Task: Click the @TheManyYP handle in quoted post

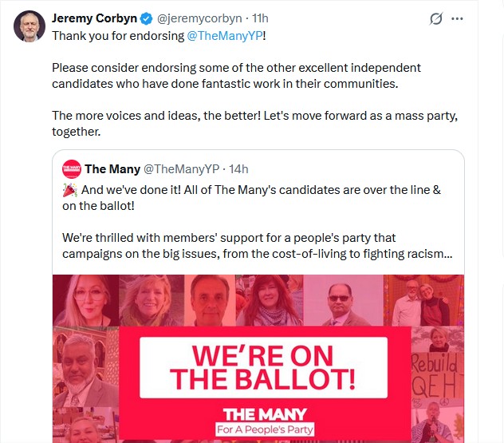Action: tap(180, 168)
